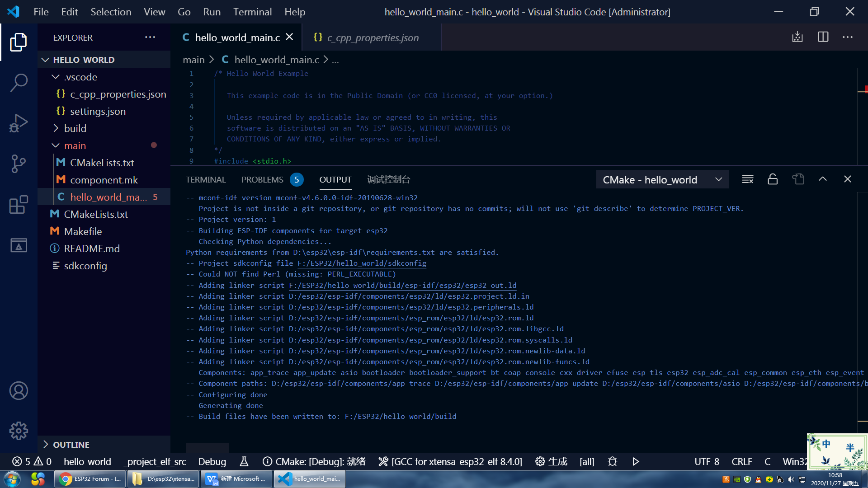Screen dimensions: 868x488
Task: Open README.md in explorer
Action: click(x=104, y=249)
